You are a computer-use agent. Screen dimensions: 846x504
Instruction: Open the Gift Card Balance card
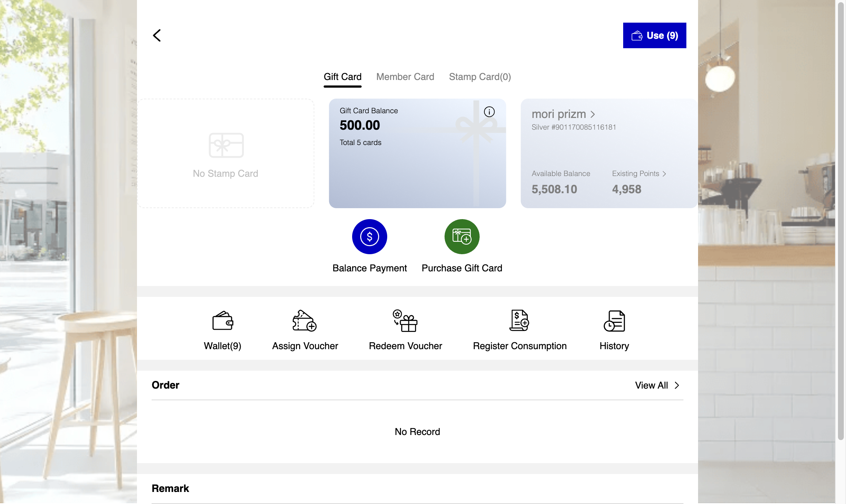coord(417,153)
